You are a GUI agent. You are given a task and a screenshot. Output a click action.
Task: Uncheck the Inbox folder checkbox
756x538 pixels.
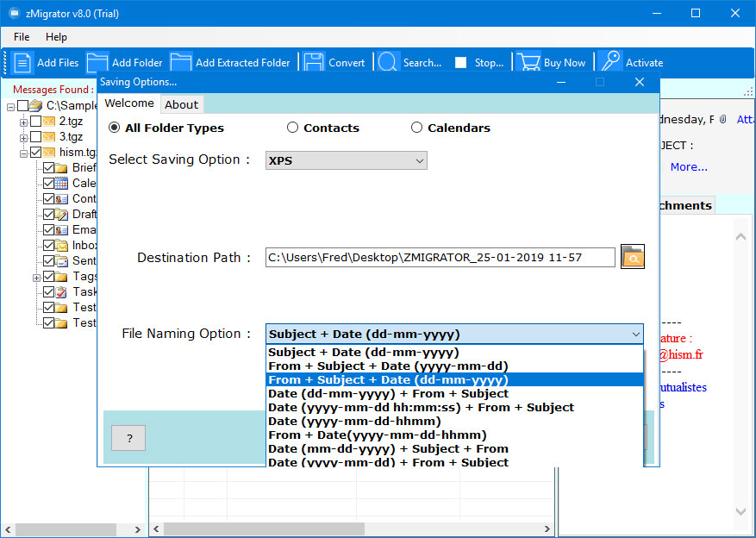coord(48,246)
